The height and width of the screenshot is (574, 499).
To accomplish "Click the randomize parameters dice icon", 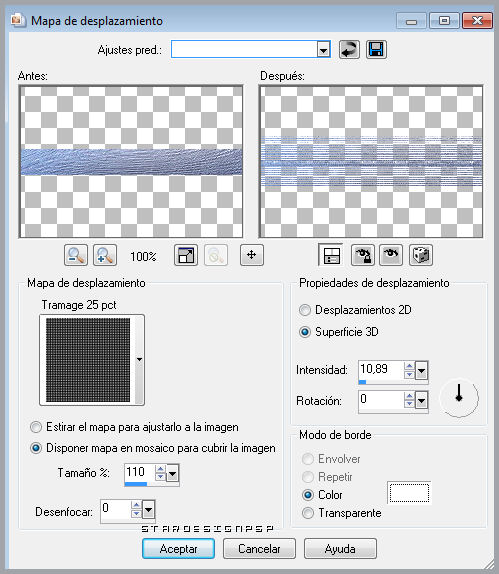I will tap(421, 255).
